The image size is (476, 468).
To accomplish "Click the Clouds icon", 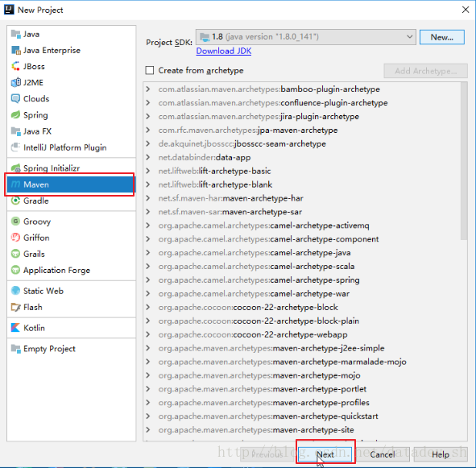I will pos(15,99).
